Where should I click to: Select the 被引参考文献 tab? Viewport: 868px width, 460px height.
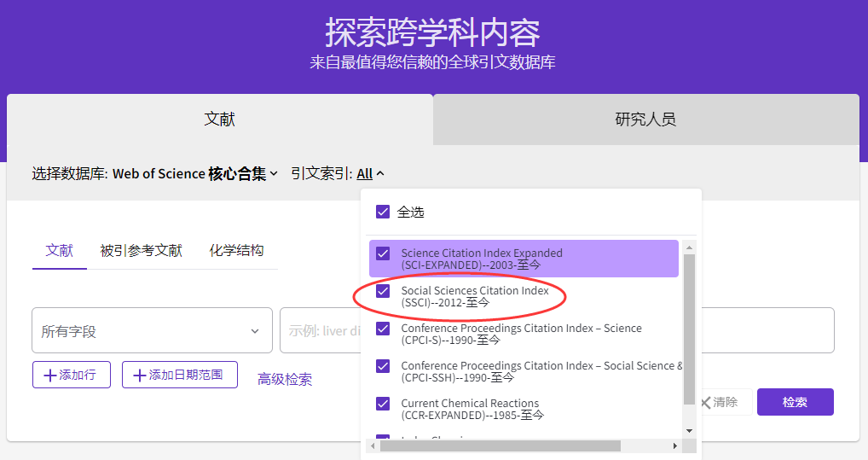coord(141,251)
